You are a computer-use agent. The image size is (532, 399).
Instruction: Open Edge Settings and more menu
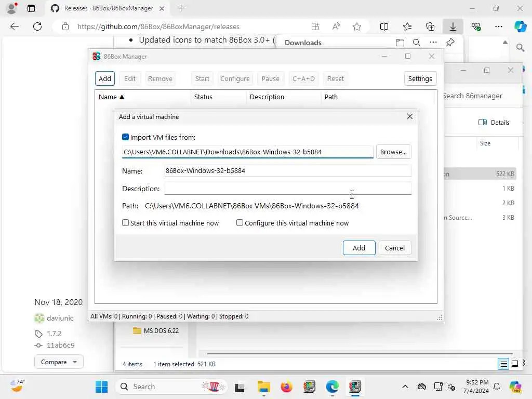click(x=498, y=26)
